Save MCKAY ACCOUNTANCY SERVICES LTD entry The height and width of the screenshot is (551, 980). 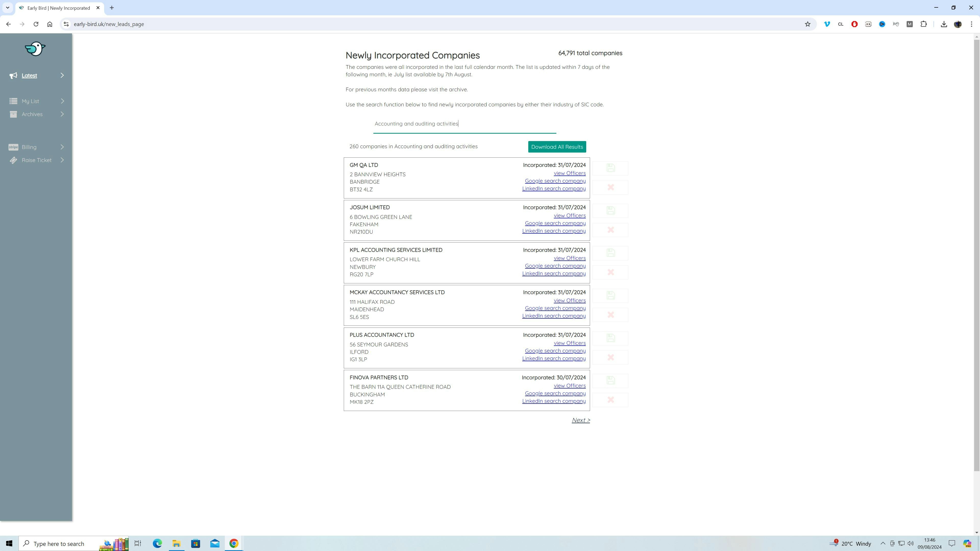click(x=610, y=295)
